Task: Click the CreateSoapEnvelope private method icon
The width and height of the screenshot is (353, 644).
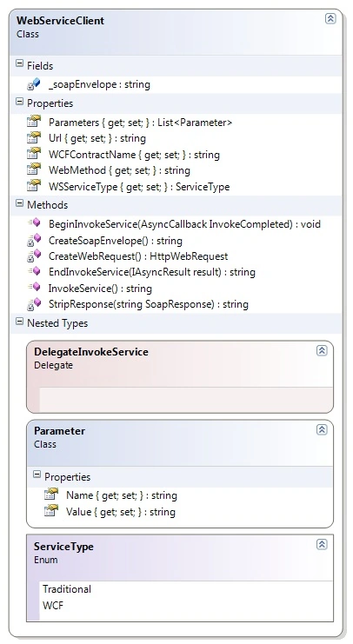Action: (34, 240)
